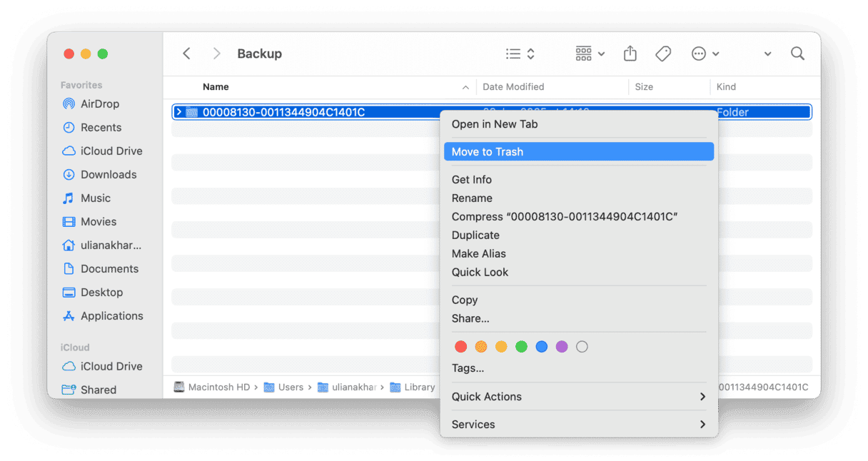
Task: Open the Services submenu
Action: tap(473, 424)
